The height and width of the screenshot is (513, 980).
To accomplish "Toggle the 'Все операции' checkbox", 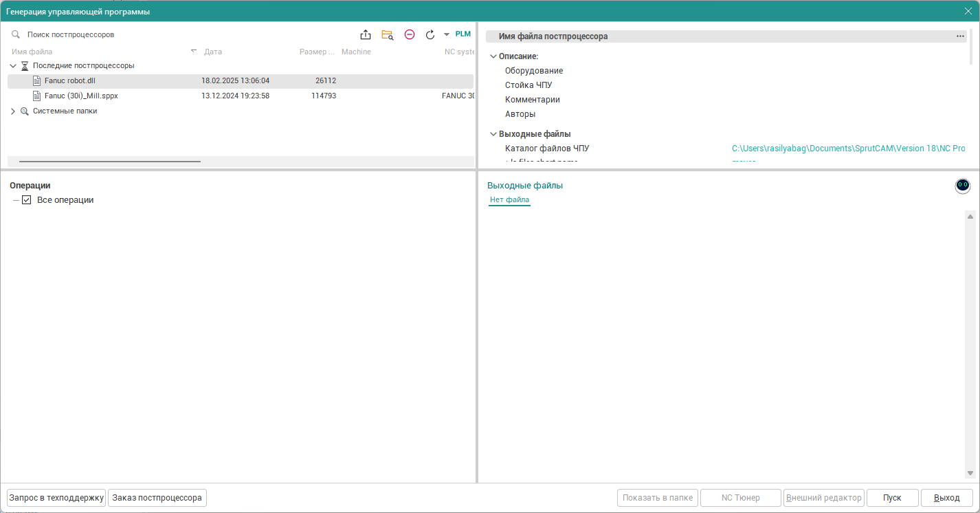I will click(x=27, y=200).
